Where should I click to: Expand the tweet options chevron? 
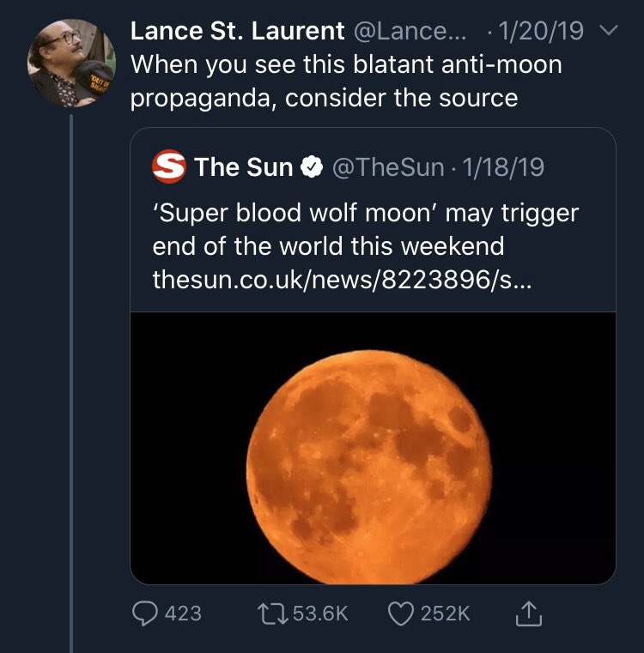pos(609,33)
